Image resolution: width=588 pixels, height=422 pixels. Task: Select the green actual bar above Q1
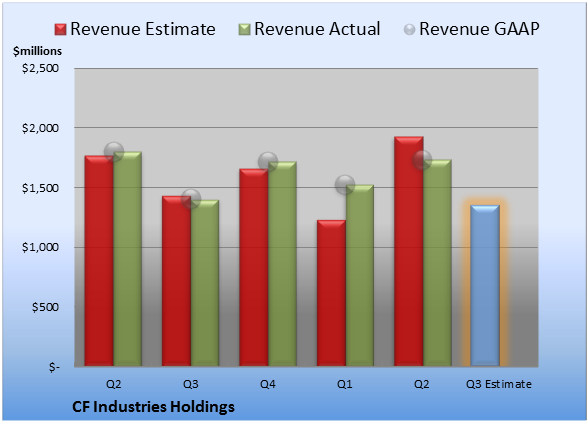(360, 275)
